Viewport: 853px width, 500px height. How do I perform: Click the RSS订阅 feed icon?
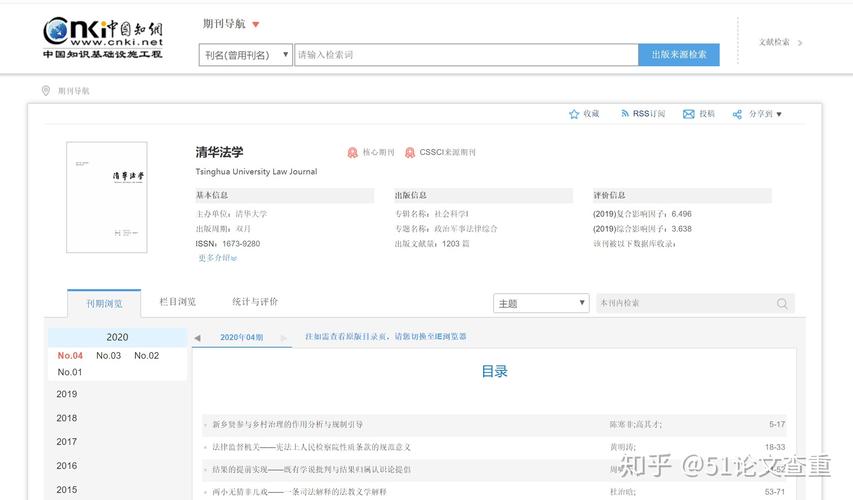coord(625,114)
